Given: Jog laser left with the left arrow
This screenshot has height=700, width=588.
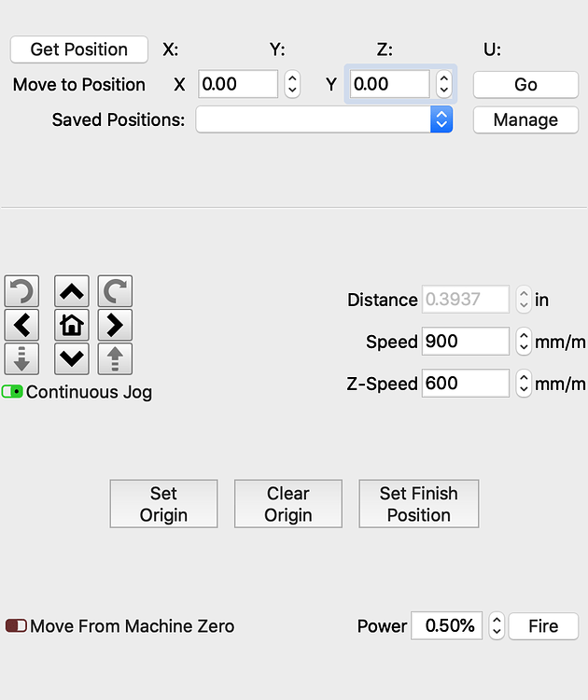Looking at the screenshot, I should [x=21, y=325].
